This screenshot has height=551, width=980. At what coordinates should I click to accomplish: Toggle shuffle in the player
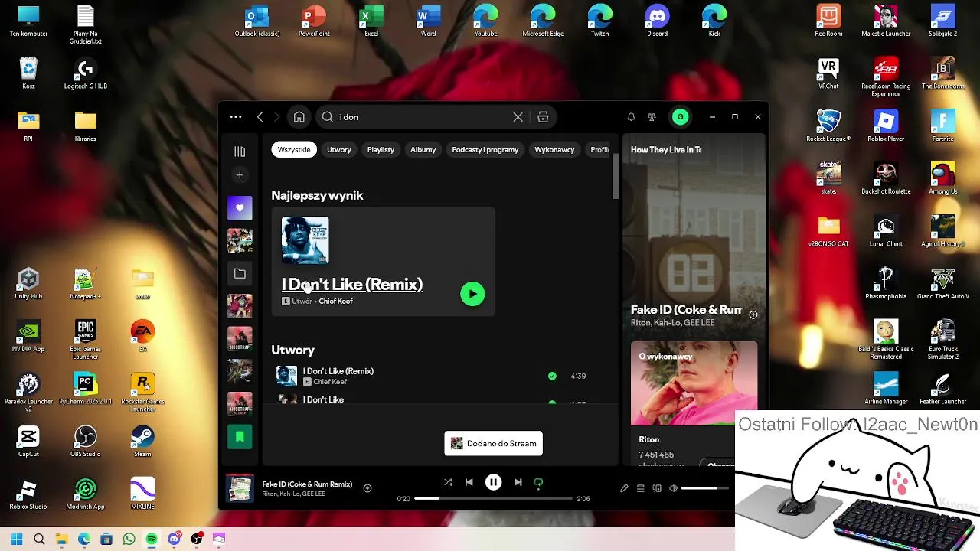(448, 482)
